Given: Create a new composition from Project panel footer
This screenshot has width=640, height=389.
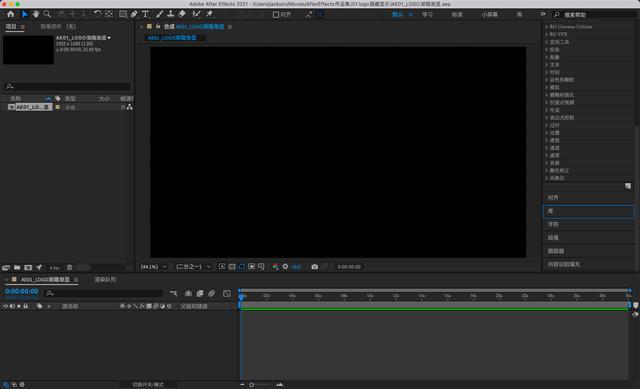Looking at the screenshot, I should click(28, 268).
